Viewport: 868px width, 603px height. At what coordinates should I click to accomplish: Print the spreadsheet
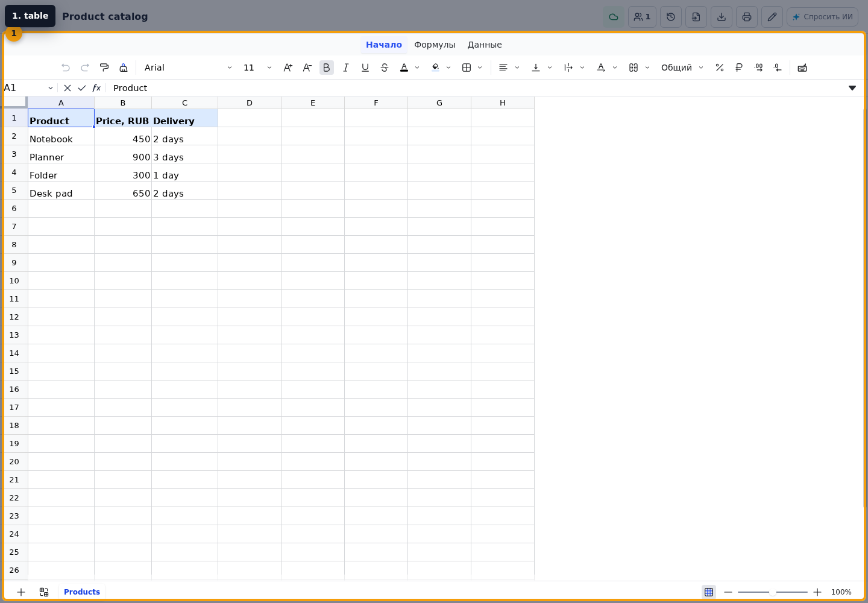pos(747,17)
